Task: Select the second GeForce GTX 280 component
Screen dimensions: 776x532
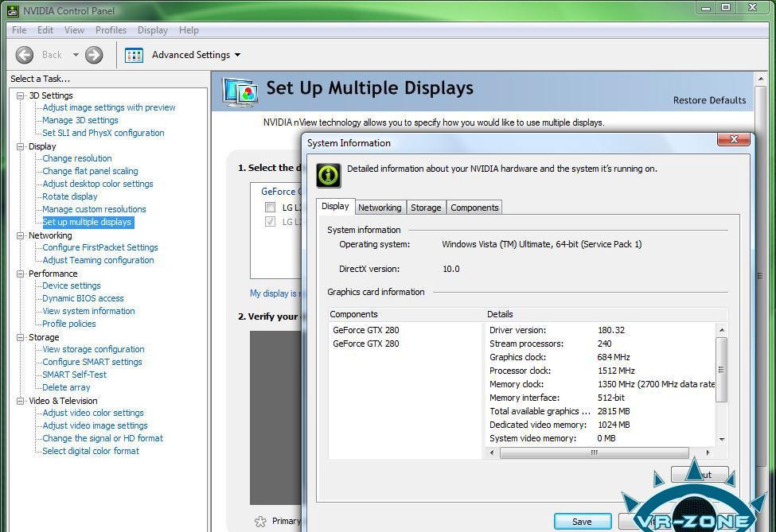Action: pos(366,344)
